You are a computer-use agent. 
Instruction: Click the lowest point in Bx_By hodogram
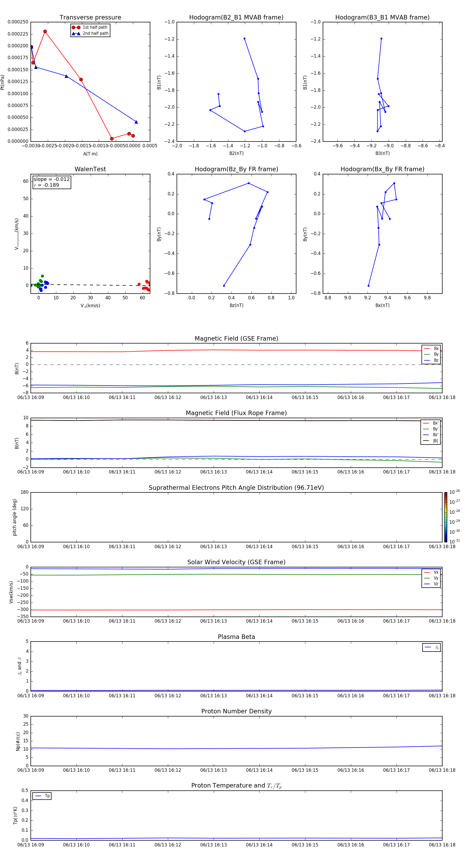pos(368,286)
